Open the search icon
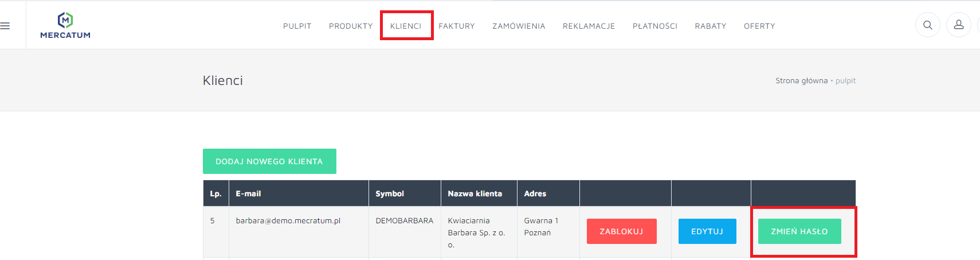 [x=927, y=25]
